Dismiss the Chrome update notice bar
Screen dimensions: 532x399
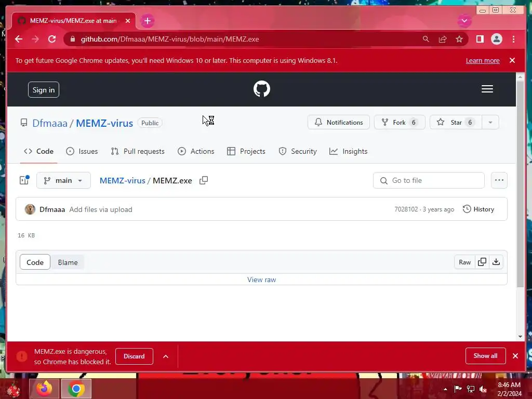click(x=512, y=60)
